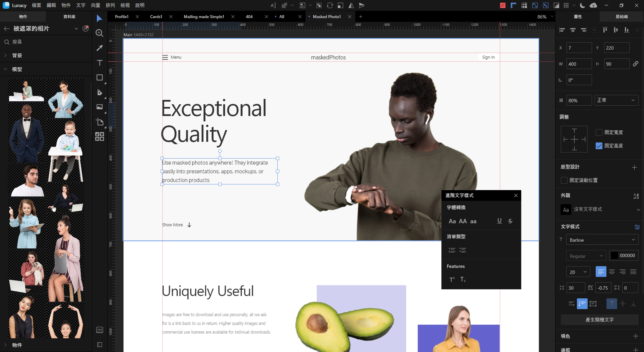This screenshot has width=644, height=352.
Task: Switch to the Cards1 document tab
Action: [x=156, y=16]
